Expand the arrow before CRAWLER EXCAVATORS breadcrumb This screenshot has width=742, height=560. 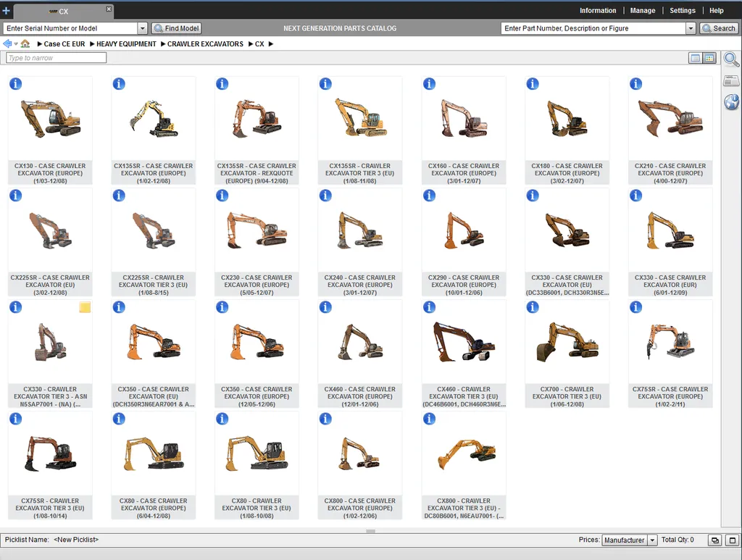[163, 44]
